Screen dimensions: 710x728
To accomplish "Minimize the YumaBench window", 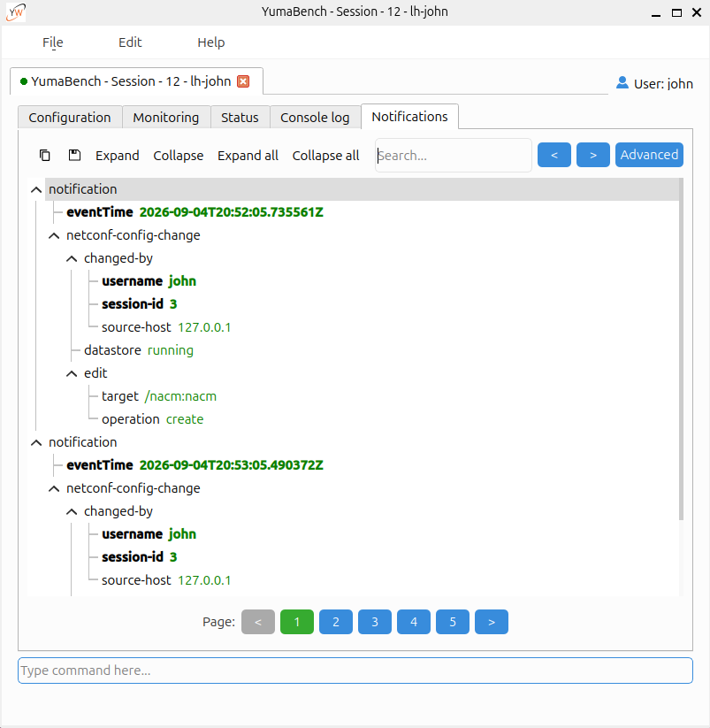I will (656, 14).
